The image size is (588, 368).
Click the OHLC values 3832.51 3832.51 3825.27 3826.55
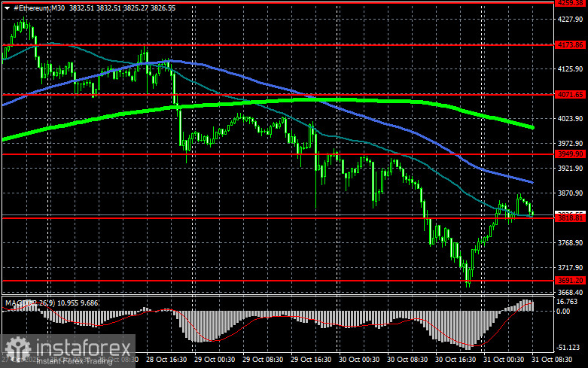[122, 8]
